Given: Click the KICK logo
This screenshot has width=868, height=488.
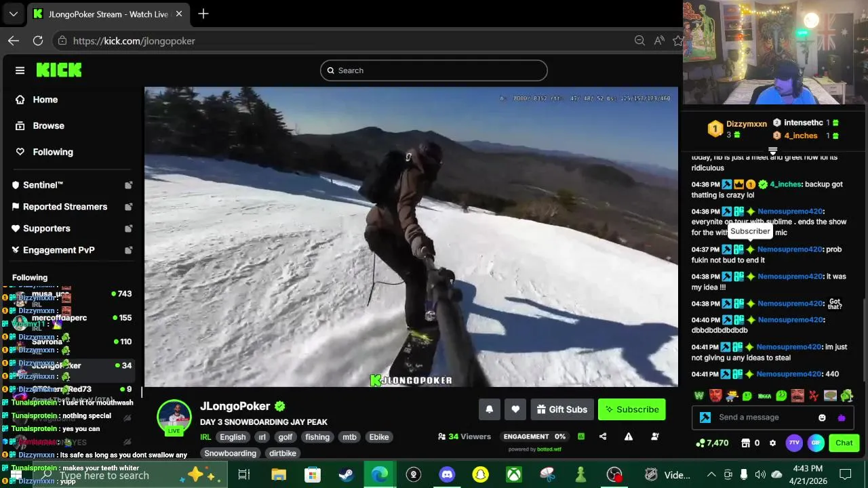Looking at the screenshot, I should [x=59, y=70].
